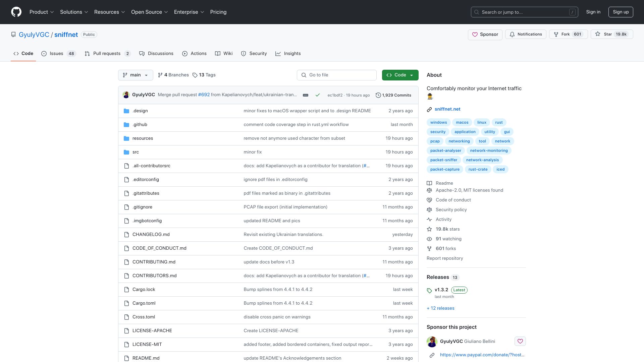The width and height of the screenshot is (644, 362).
Task: Switch to the Issues tab
Action: tap(59, 54)
